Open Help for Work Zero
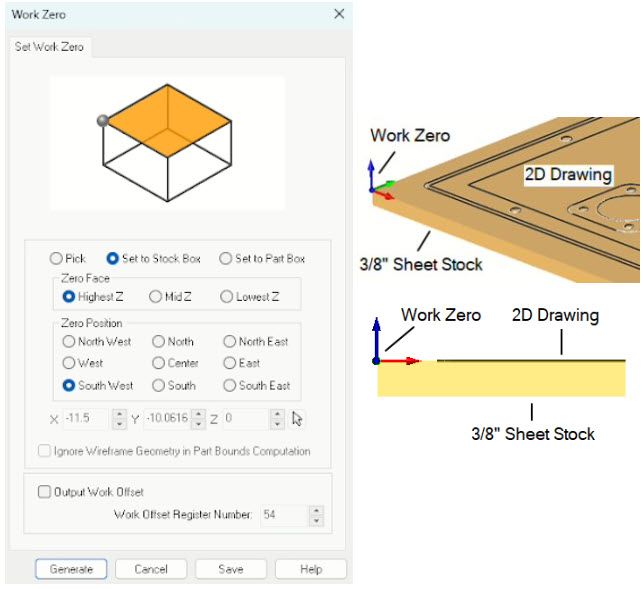The image size is (644, 589). (311, 569)
